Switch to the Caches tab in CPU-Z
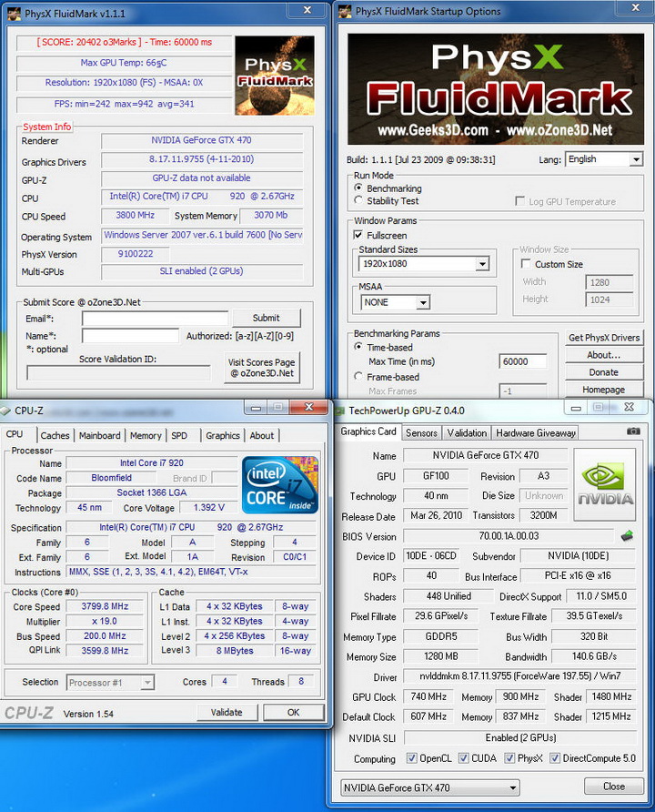This screenshot has width=655, height=812. coord(55,435)
